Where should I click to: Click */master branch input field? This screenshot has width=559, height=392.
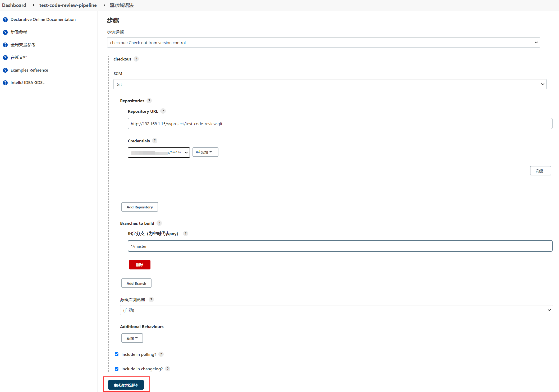[x=340, y=246]
